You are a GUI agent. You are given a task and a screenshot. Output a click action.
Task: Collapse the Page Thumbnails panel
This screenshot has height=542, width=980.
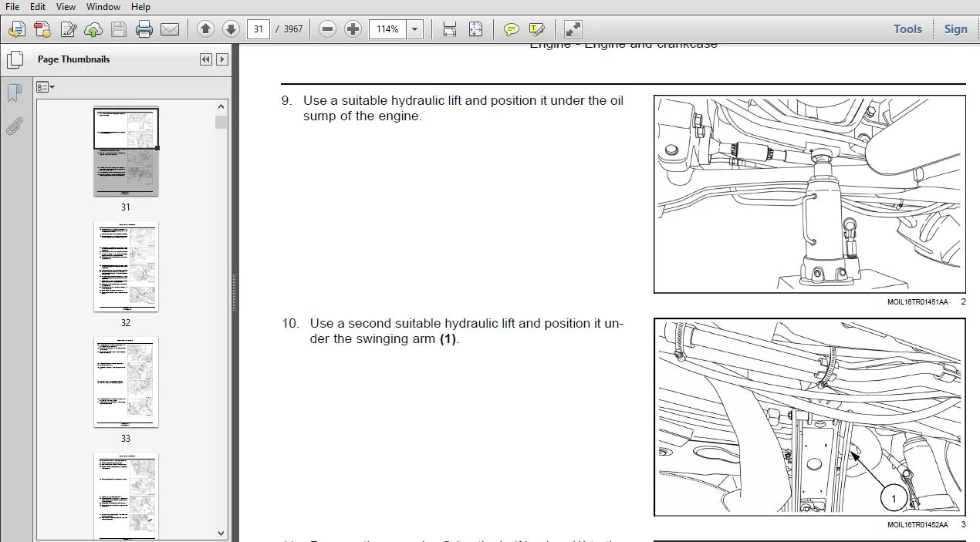(x=205, y=59)
